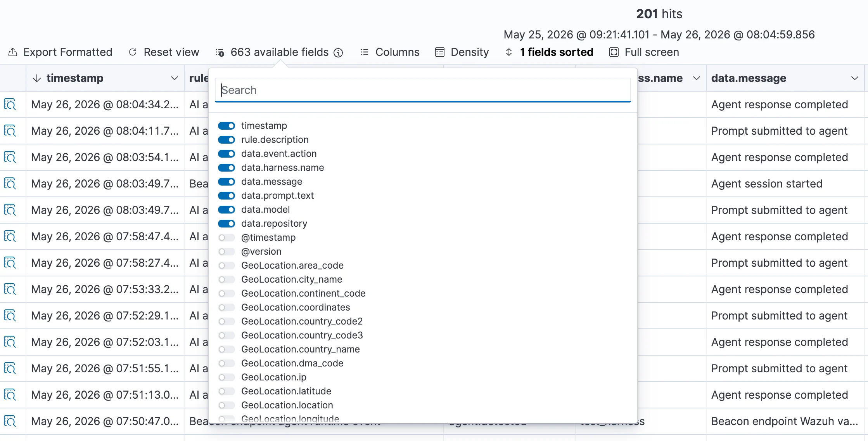Inspect document for 07:58:47 row
This screenshot has height=441, width=868.
point(10,236)
